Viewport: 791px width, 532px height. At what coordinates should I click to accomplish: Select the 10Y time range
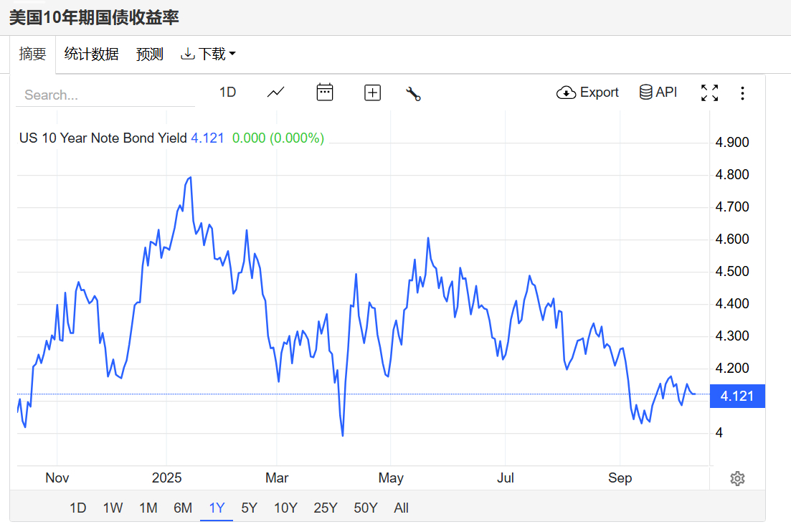point(285,508)
